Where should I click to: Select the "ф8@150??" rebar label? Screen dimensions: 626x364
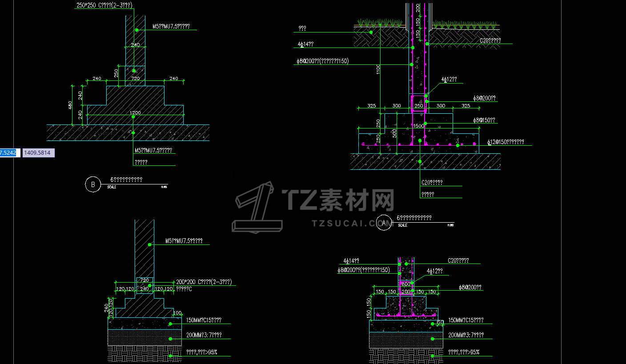coord(484,120)
